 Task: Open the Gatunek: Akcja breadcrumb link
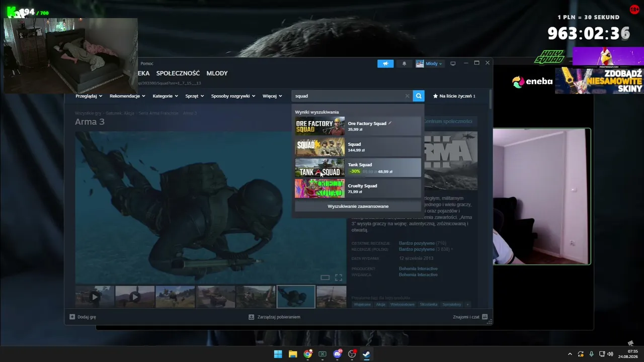(120, 114)
